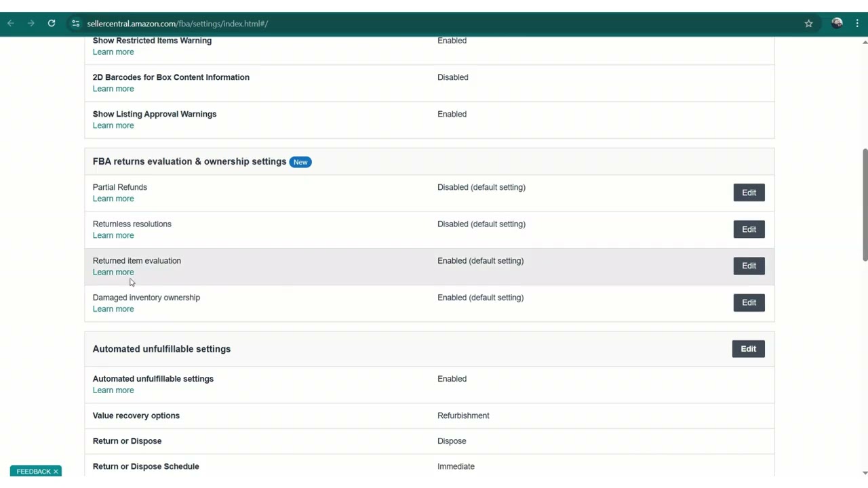Viewport: 868px width, 488px height.
Task: Click the 'Partial Refunds' label
Action: (x=120, y=187)
